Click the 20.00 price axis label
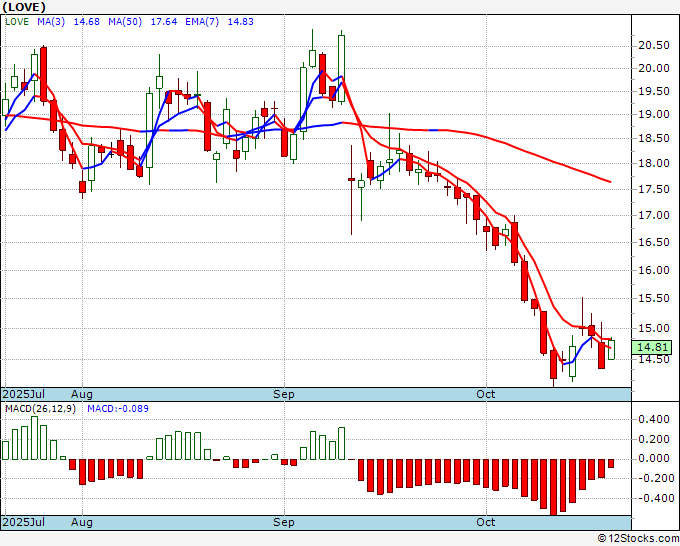 coord(654,68)
